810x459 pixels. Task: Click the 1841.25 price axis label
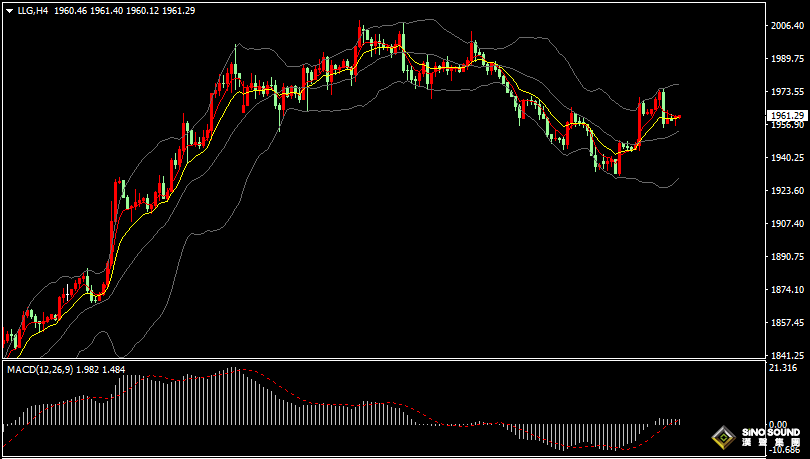[x=787, y=356]
